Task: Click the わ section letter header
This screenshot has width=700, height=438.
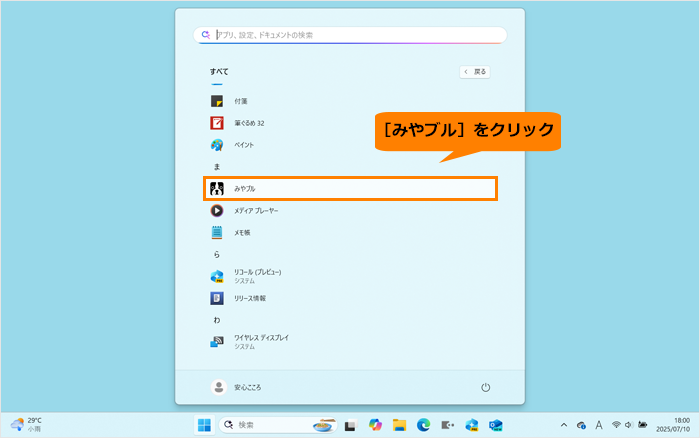Action: [217, 320]
